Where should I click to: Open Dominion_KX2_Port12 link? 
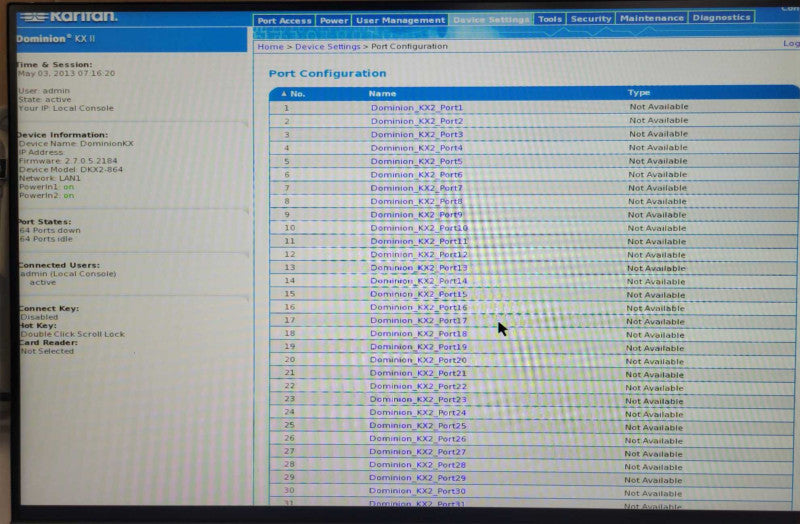[x=419, y=254]
